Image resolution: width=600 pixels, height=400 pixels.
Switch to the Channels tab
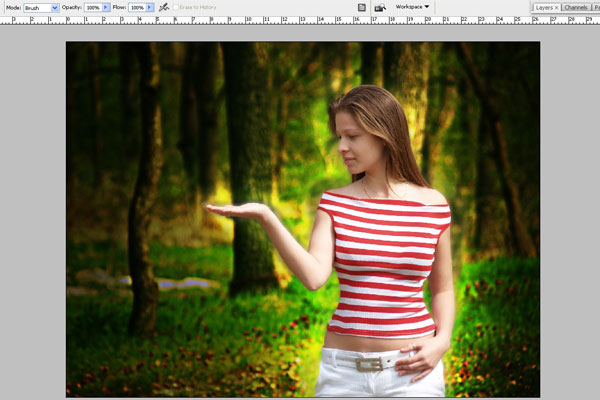pos(575,7)
